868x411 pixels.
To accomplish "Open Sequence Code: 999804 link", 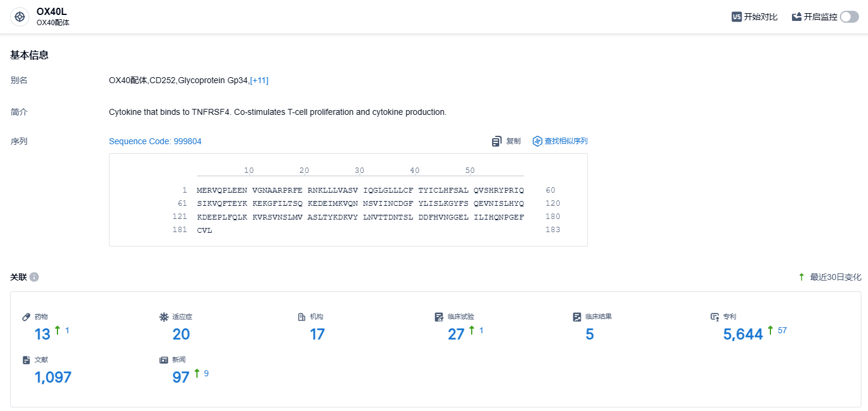I will (155, 141).
